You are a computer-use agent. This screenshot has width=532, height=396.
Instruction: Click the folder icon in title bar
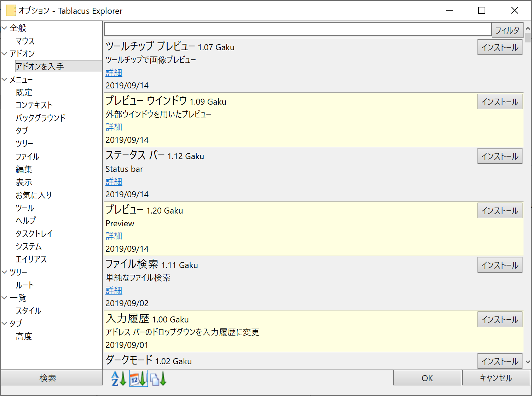point(11,11)
